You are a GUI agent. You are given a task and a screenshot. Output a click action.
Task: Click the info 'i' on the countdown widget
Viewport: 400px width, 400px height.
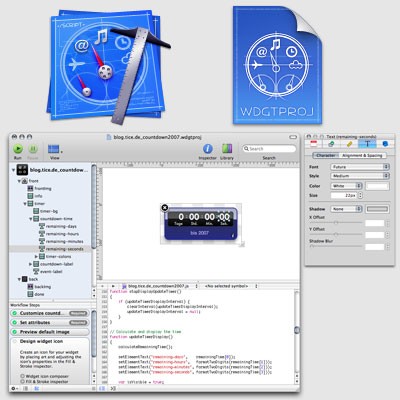click(233, 236)
